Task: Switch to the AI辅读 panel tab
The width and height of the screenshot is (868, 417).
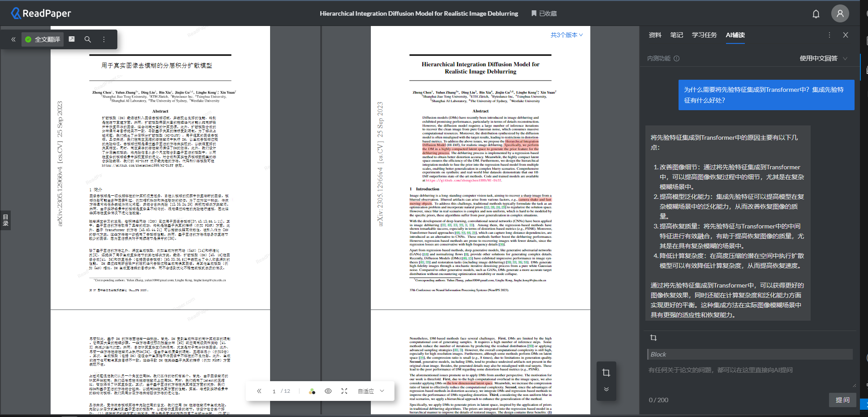Action: point(735,35)
